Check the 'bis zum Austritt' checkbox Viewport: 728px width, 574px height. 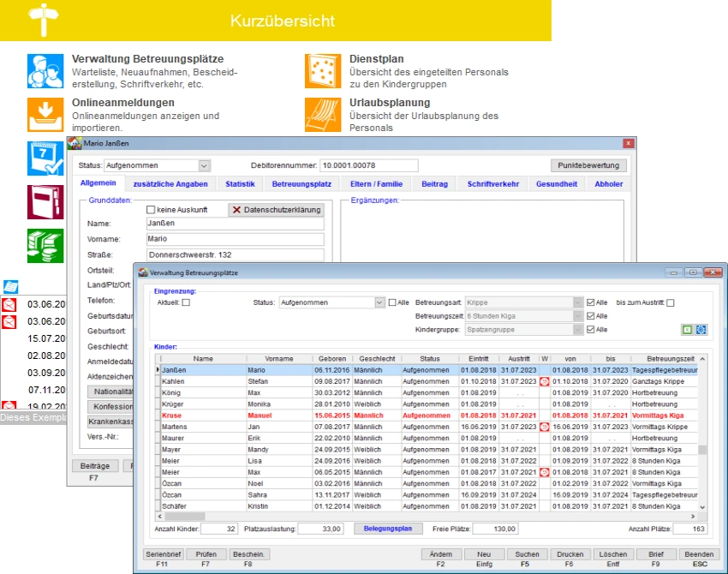click(x=671, y=302)
